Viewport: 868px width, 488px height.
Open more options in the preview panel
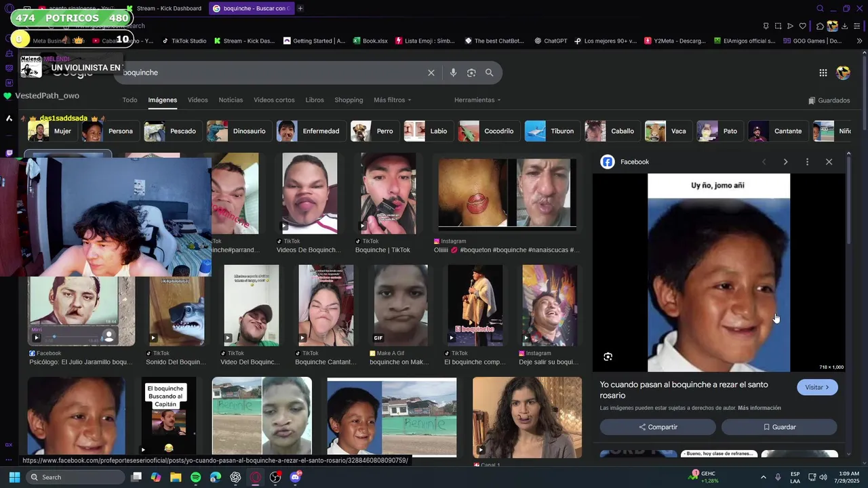click(x=807, y=162)
